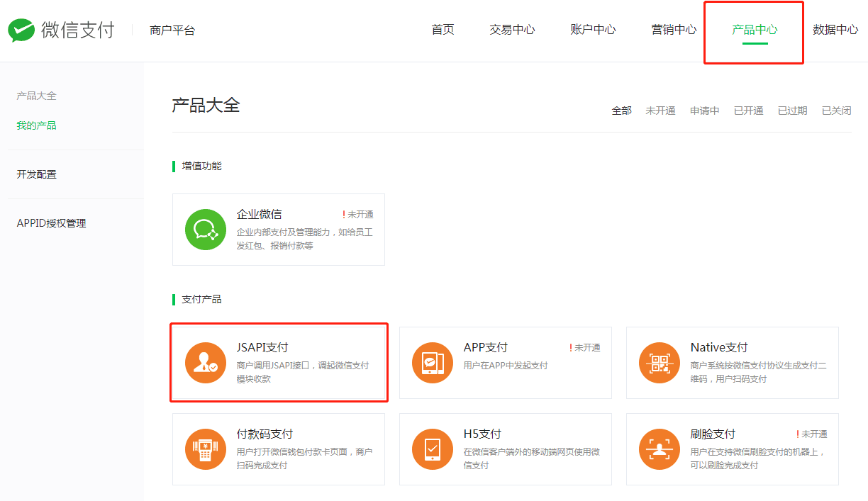Viewport: 868px width, 501px height.
Task: Open 账户中心 in the top navigation
Action: pos(593,30)
